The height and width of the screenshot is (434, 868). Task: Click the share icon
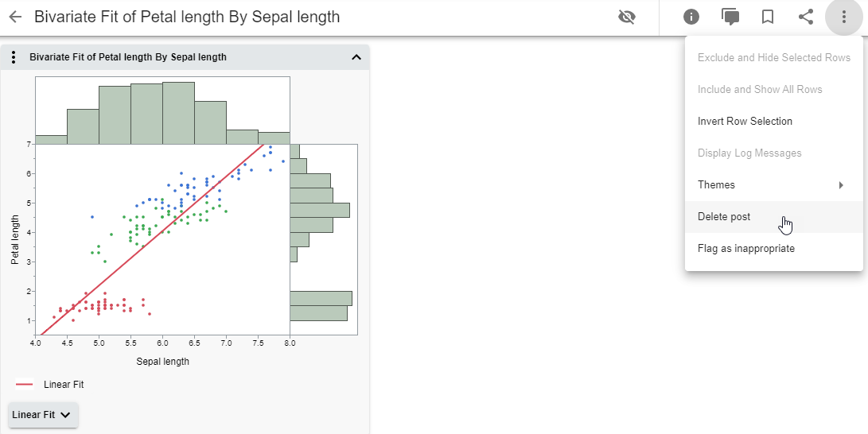(x=806, y=17)
